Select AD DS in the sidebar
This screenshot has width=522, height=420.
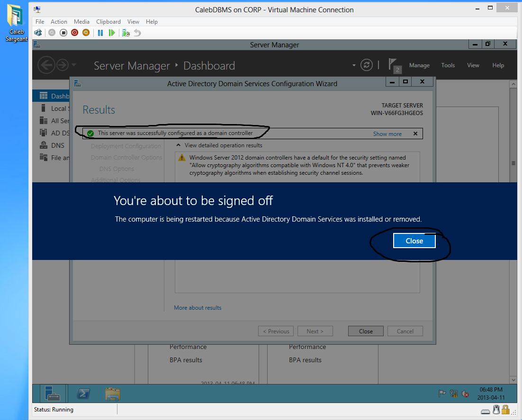51,133
